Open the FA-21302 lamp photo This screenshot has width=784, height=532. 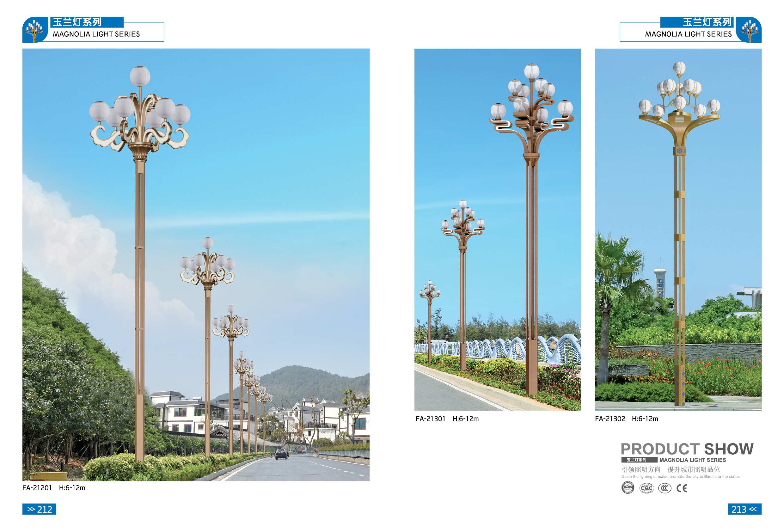[678, 229]
